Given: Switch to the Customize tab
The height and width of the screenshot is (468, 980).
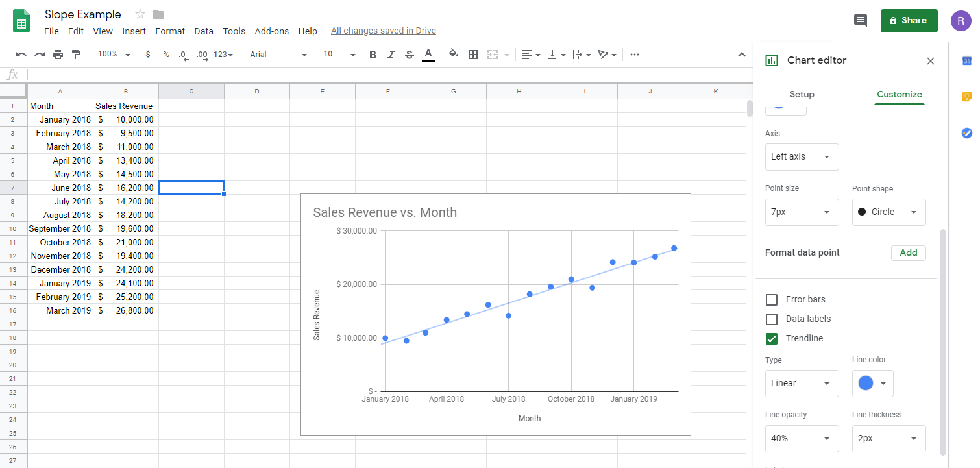Looking at the screenshot, I should (x=899, y=95).
